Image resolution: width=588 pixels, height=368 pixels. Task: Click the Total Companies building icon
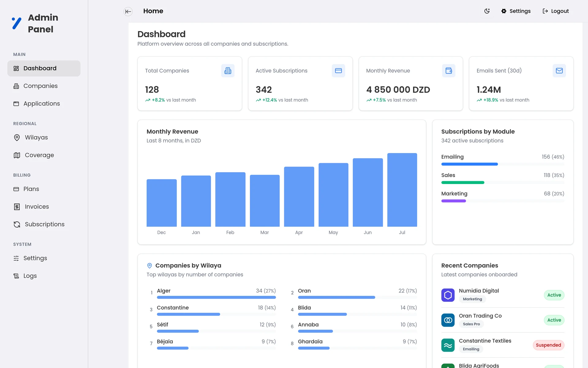tap(228, 71)
